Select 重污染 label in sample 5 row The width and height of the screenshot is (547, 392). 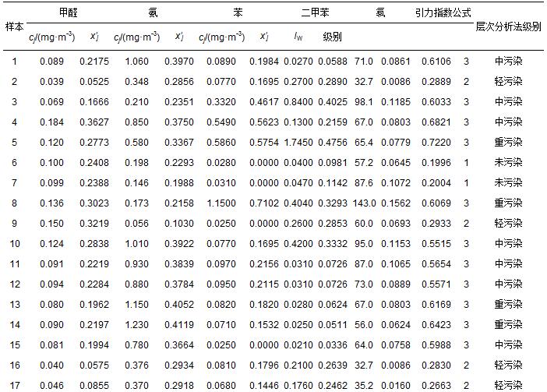[x=509, y=142]
